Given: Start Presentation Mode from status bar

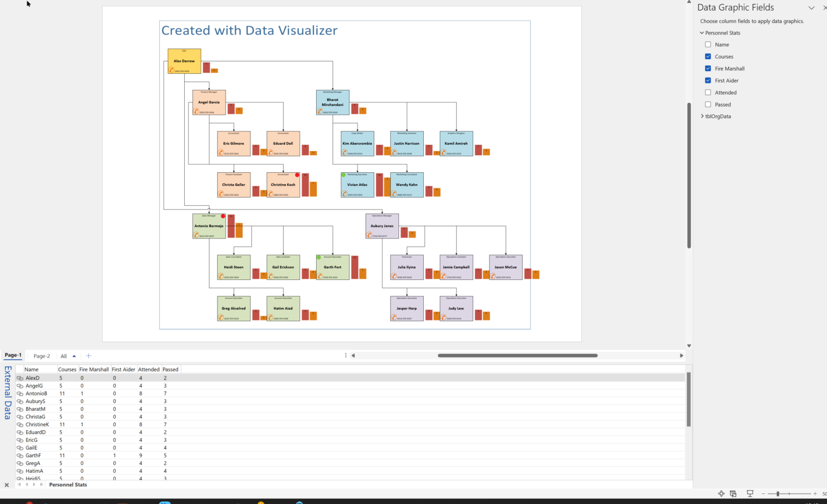Looking at the screenshot, I should pos(749,493).
